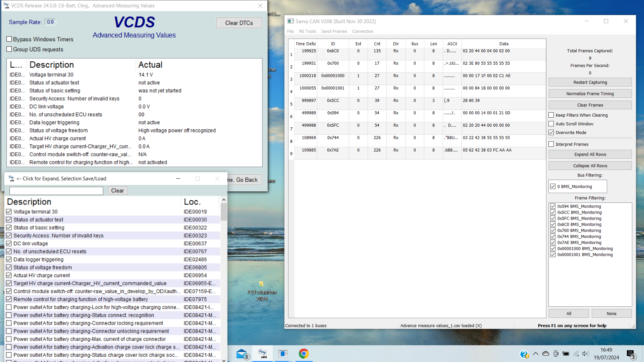The height and width of the screenshot is (362, 644).
Task: Click the battery status tray icon
Action: [566, 354]
